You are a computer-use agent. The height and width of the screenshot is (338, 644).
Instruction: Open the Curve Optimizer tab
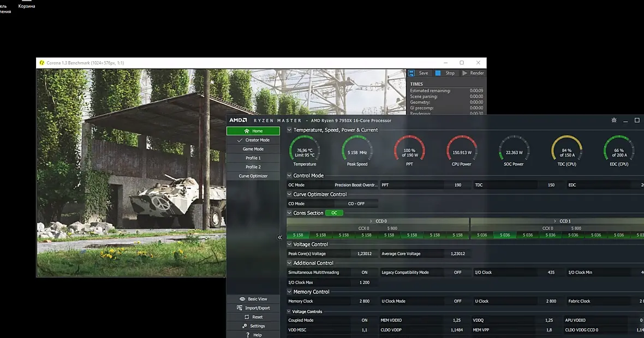(253, 176)
